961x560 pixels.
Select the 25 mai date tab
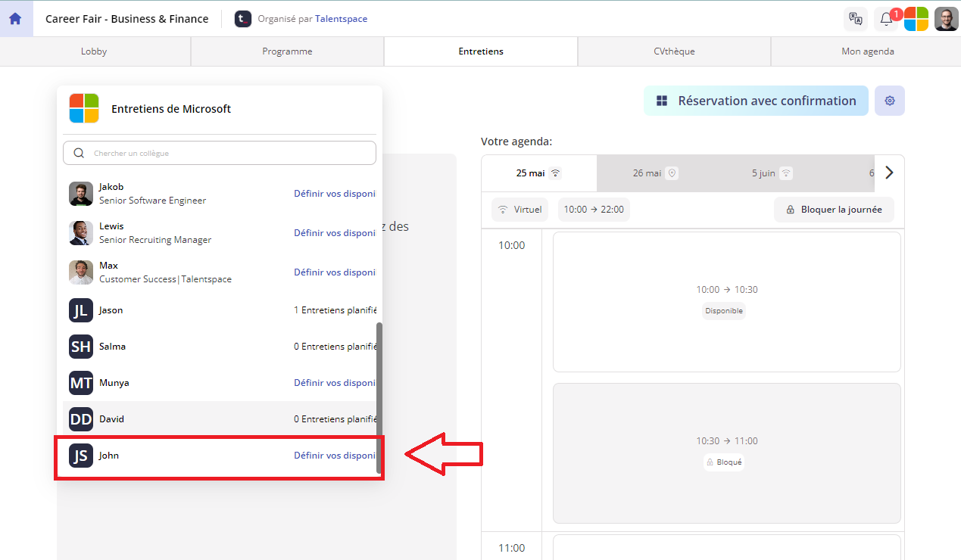point(539,173)
